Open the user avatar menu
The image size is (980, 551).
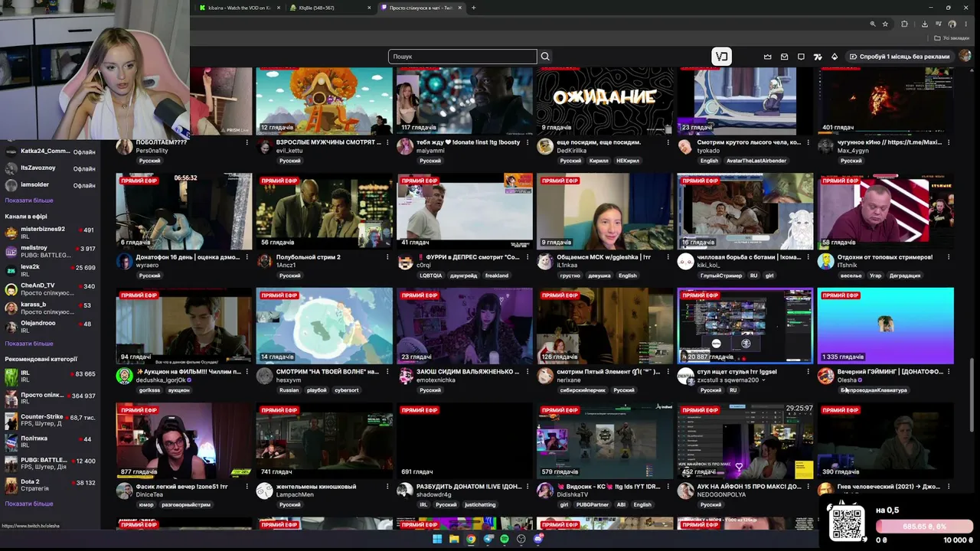[x=965, y=56]
